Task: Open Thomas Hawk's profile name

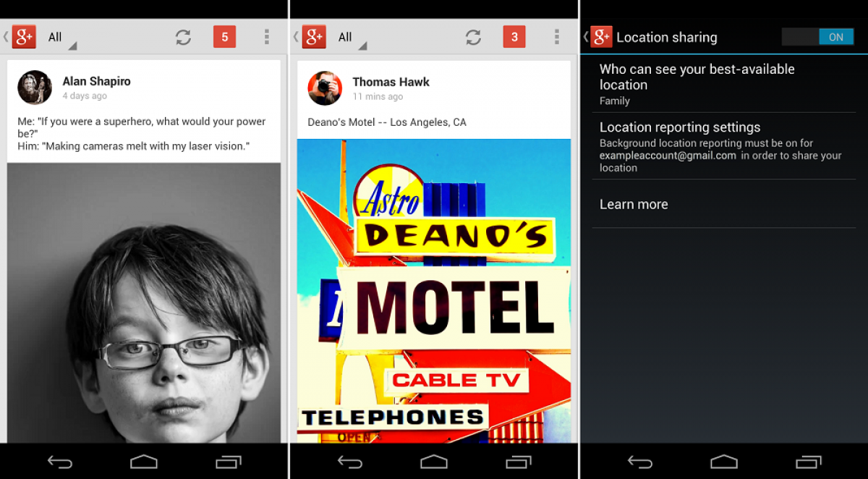Action: (391, 82)
